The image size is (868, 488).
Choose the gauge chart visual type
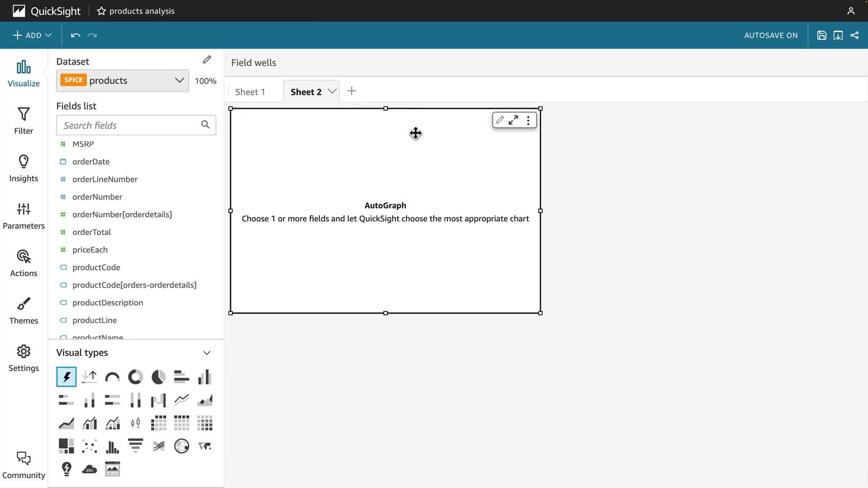pyautogui.click(x=112, y=377)
